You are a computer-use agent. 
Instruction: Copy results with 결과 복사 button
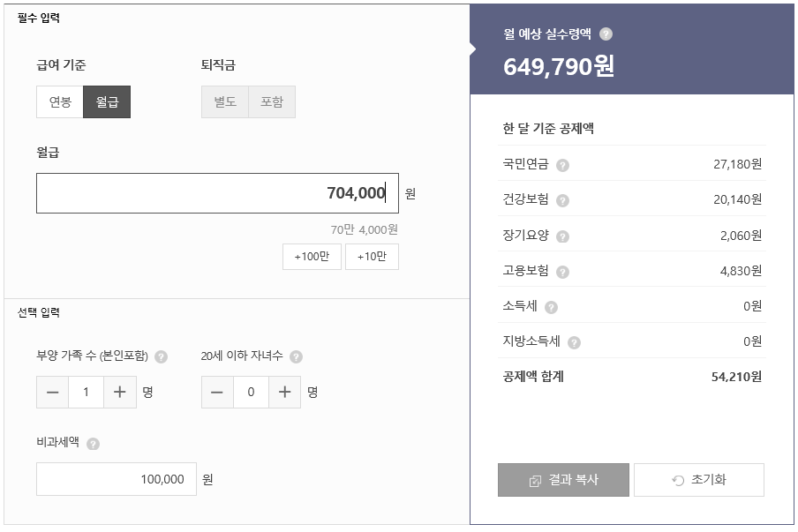(563, 480)
